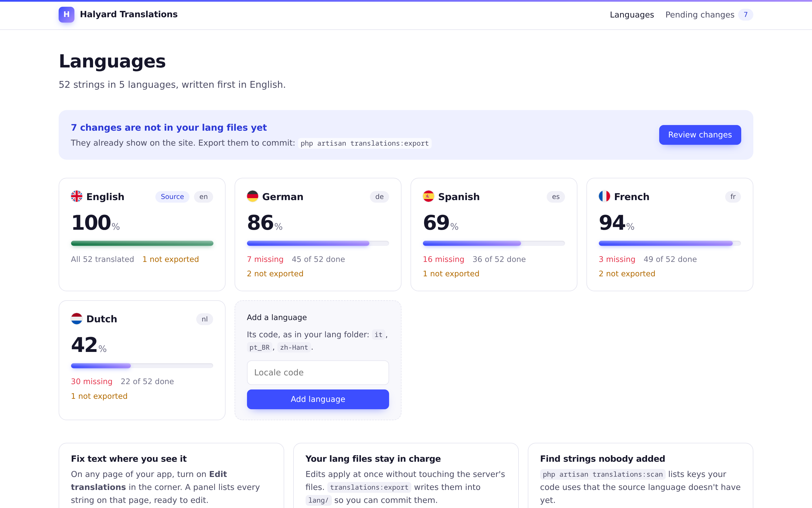
Task: Open the German language card title
Action: tap(283, 196)
